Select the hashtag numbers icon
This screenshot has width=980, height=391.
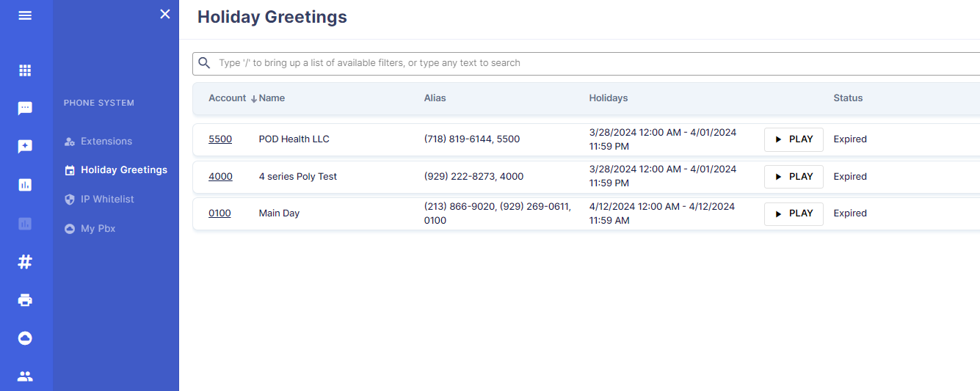tap(25, 262)
